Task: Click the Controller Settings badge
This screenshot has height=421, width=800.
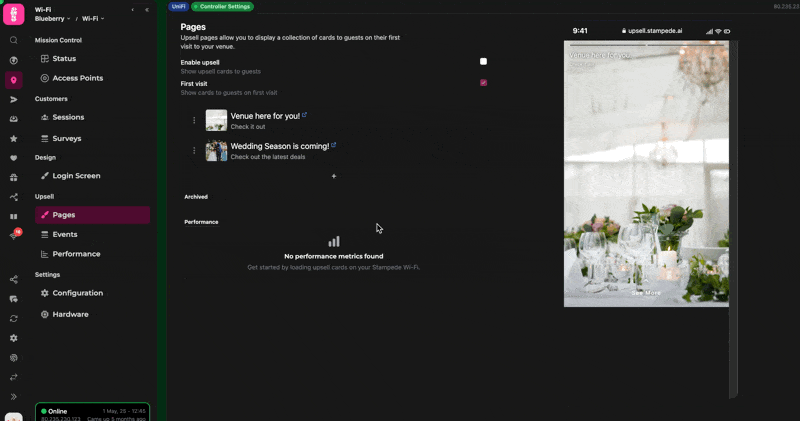Action: tap(222, 7)
